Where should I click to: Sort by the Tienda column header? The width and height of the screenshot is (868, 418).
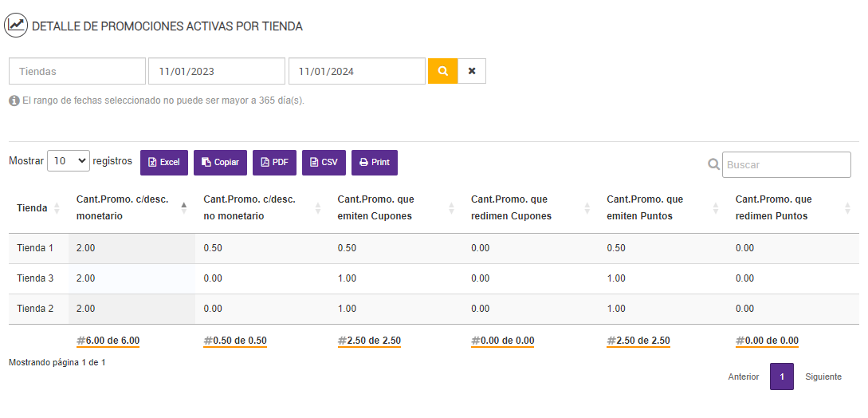coord(33,208)
